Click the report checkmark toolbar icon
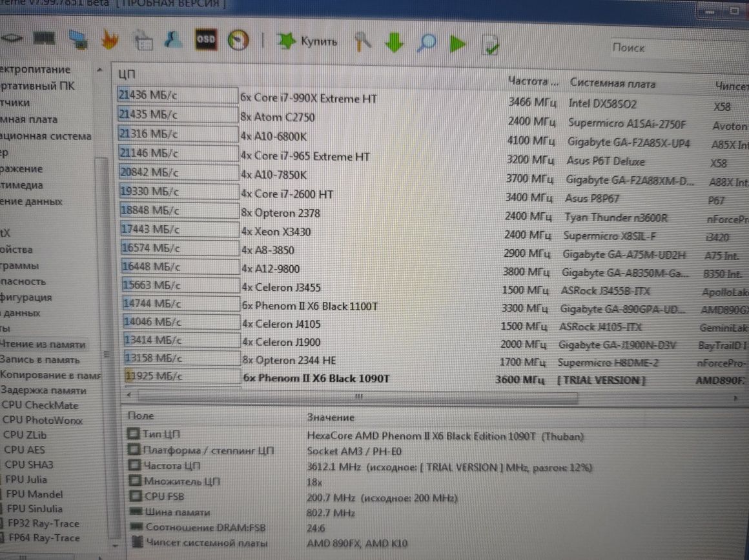Screen dimensions: 749x560 coord(490,45)
